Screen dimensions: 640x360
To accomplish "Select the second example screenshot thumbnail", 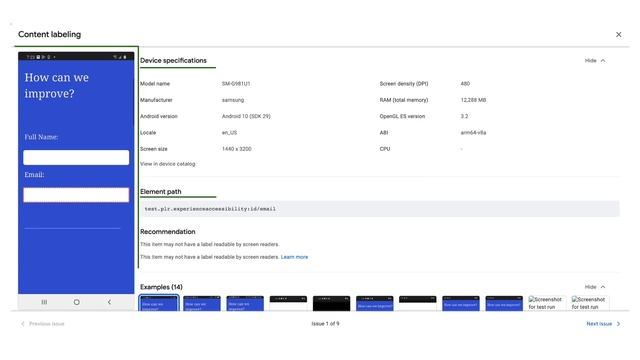I will (202, 303).
